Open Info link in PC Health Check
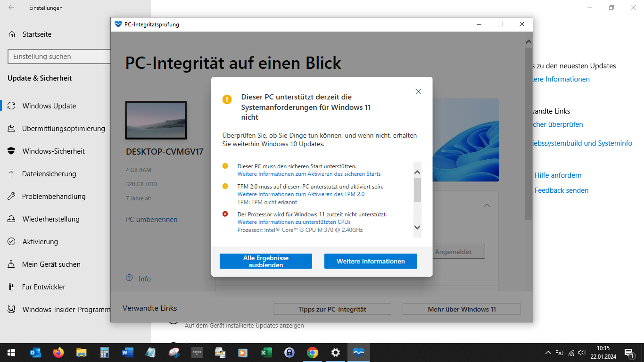Image resolution: width=644 pixels, height=362 pixels. pos(139,279)
